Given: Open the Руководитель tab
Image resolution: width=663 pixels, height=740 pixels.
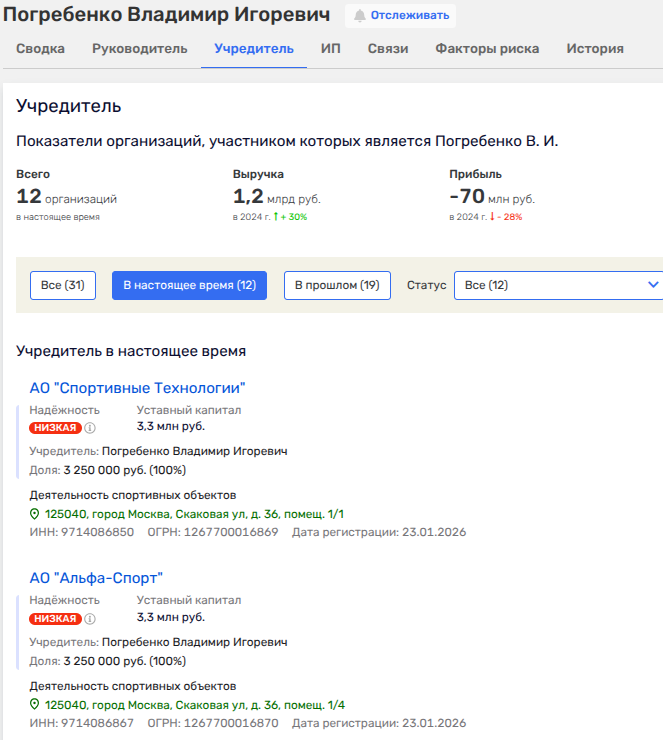Looking at the screenshot, I should 139,48.
